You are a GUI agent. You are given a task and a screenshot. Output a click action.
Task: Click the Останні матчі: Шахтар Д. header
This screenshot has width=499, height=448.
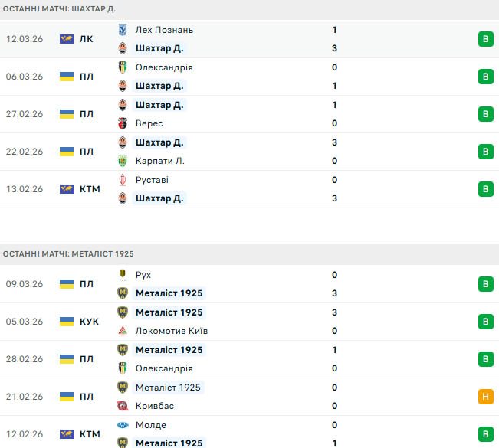(59, 8)
